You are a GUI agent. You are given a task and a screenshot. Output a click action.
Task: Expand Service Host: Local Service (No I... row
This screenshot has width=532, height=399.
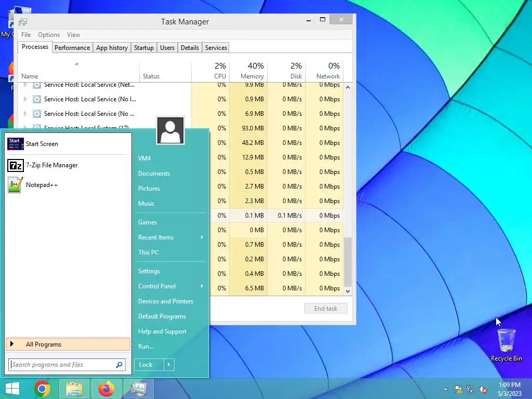click(25, 99)
